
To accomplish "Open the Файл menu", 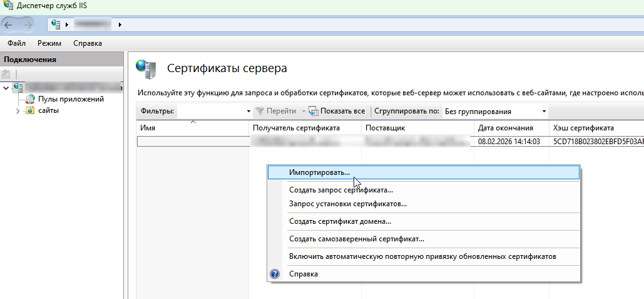I will click(x=16, y=43).
